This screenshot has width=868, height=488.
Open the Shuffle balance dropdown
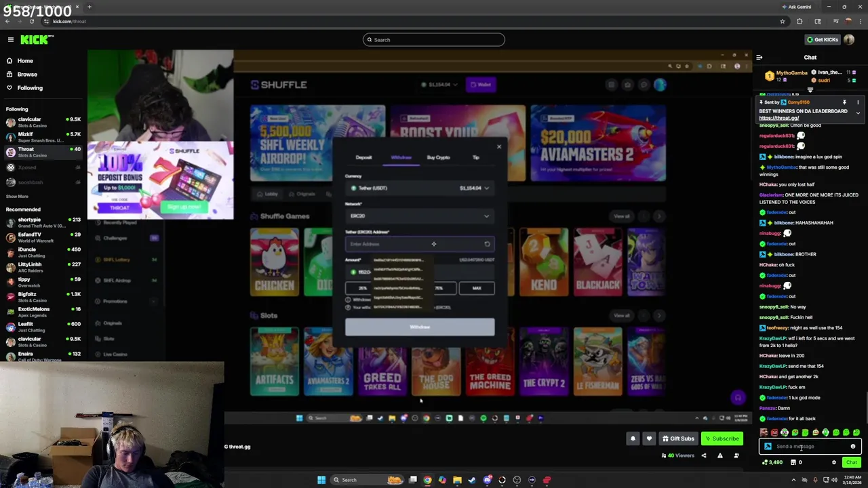pyautogui.click(x=439, y=85)
